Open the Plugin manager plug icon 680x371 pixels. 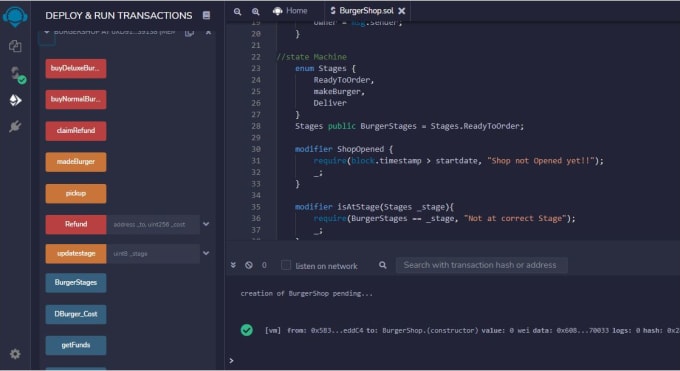(x=15, y=126)
